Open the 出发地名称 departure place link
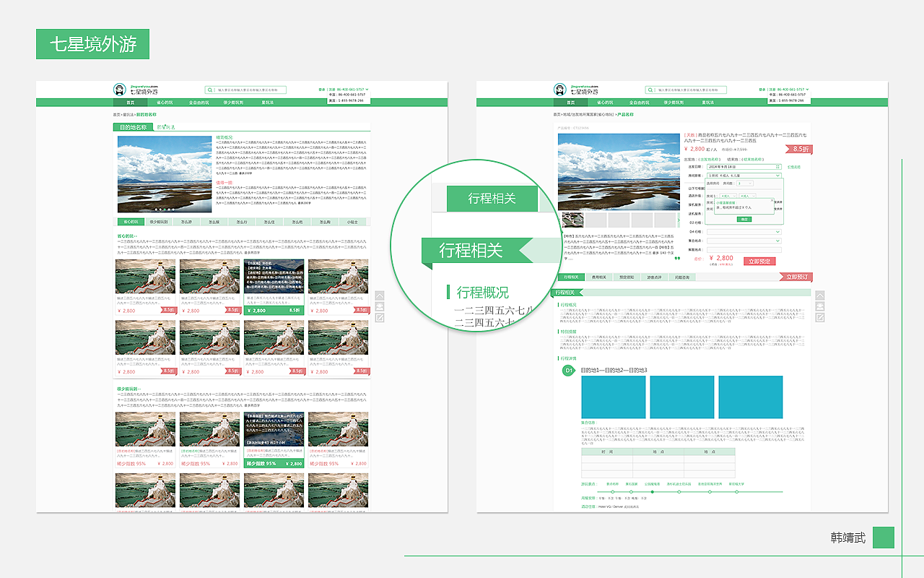924x578 pixels. [710, 159]
